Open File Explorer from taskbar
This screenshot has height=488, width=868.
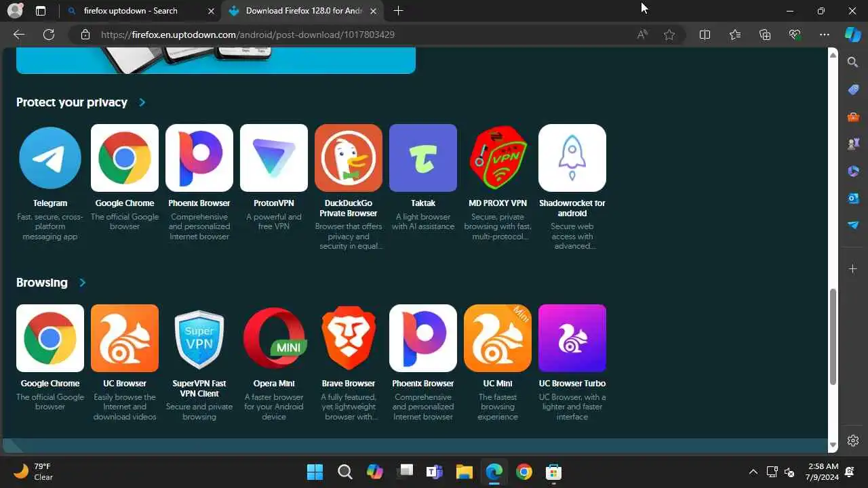[464, 472]
